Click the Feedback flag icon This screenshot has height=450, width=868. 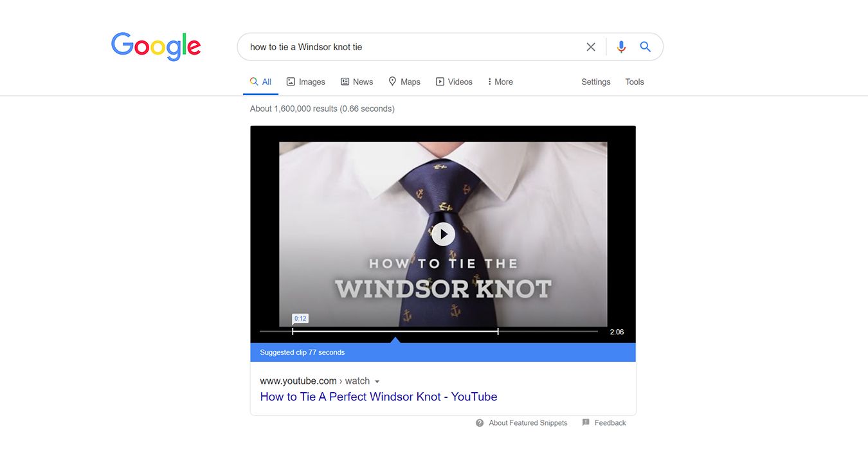586,422
